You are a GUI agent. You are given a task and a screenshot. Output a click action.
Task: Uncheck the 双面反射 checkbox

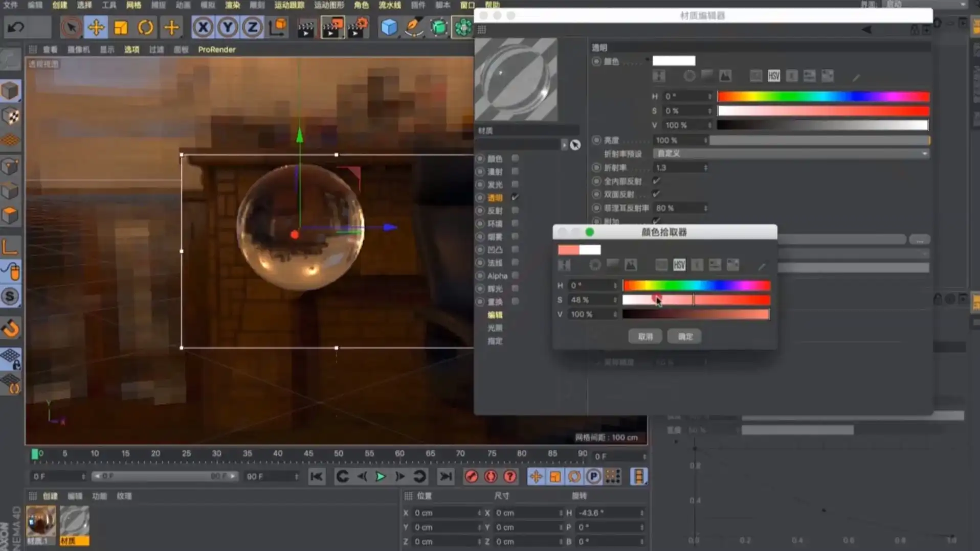[x=656, y=194]
